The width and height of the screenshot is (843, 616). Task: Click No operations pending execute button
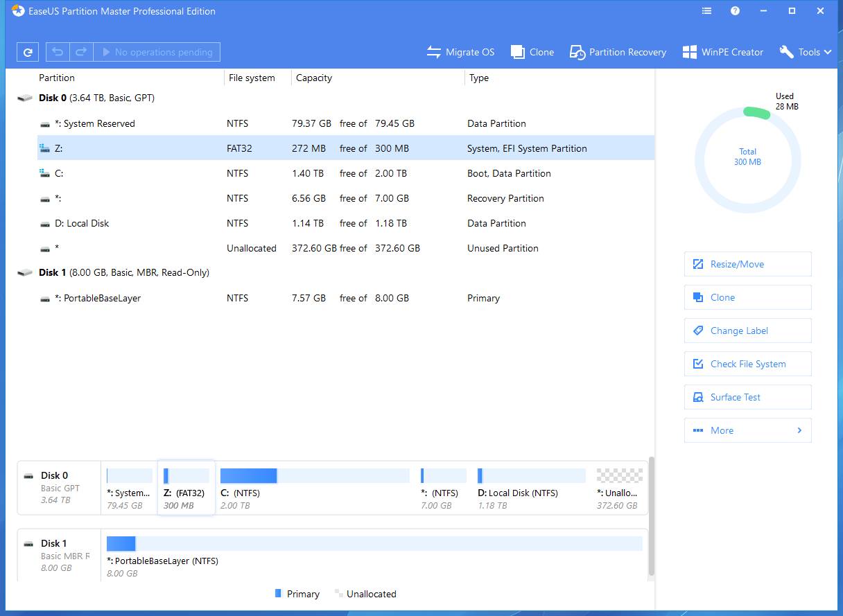click(x=157, y=52)
